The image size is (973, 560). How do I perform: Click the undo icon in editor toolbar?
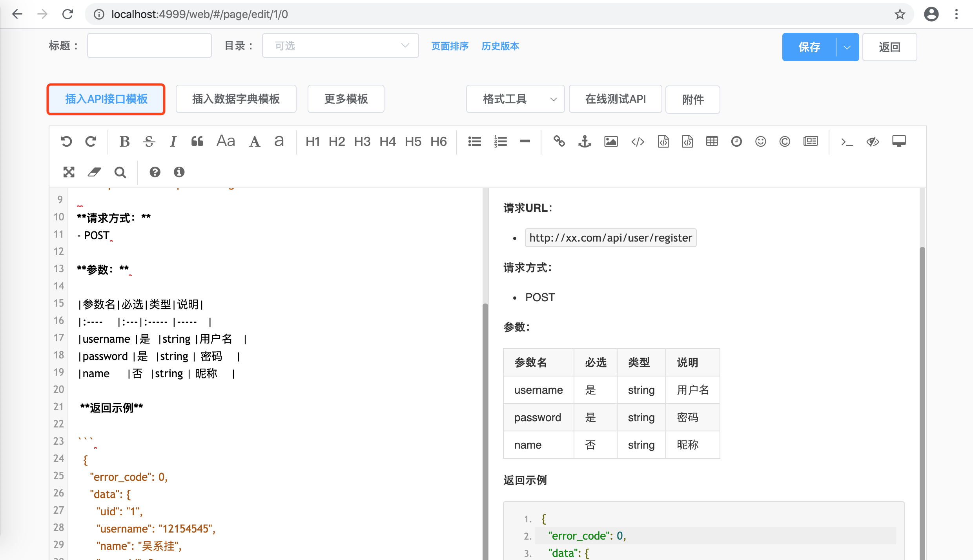click(66, 141)
